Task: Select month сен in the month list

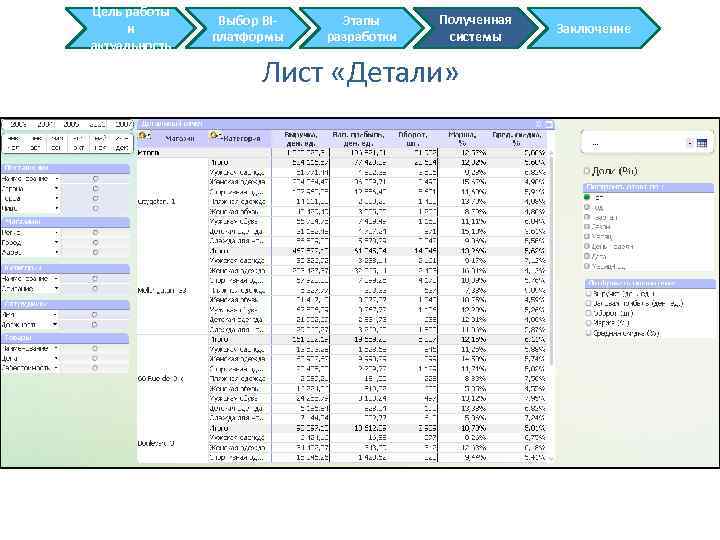Action: 57,147
